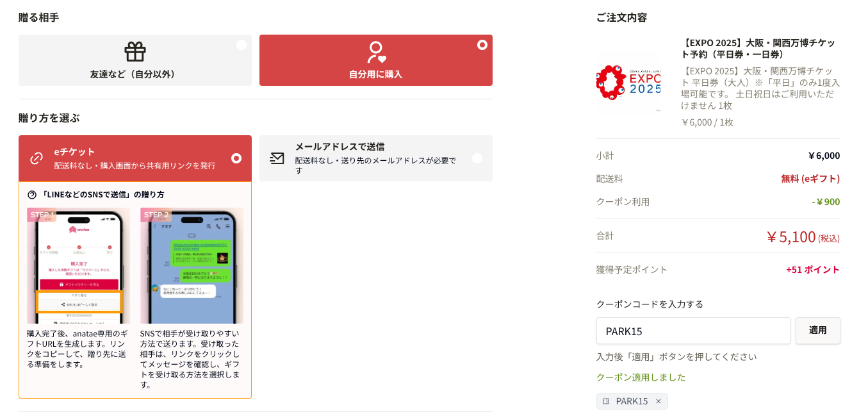Choose the メールアドレスで送信 delivery card
The image size is (868, 414).
tap(376, 158)
